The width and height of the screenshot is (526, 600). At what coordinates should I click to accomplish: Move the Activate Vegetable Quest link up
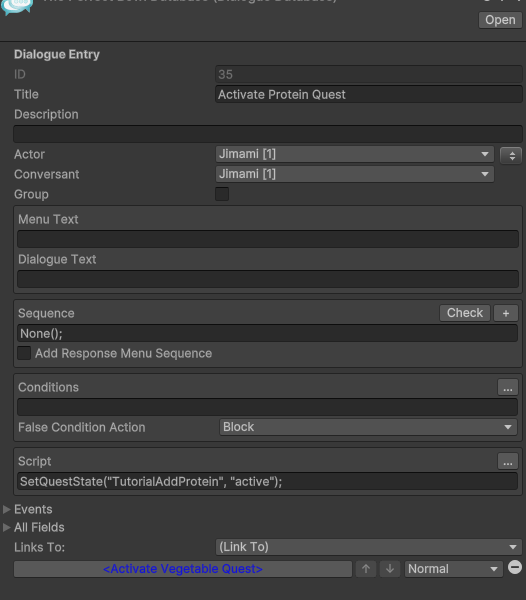coord(366,569)
